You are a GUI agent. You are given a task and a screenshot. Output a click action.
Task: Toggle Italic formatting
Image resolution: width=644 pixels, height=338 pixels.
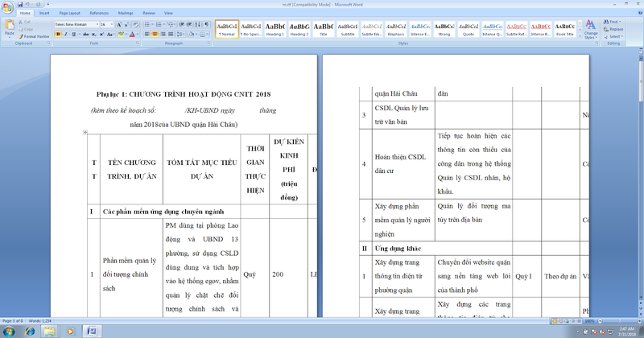tap(66, 35)
